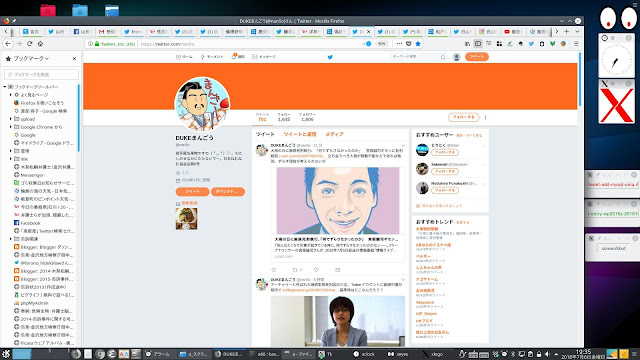Viewport: 640px width, 360px height.
Task: Click the volume icon in system tray
Action: [x=547, y=354]
